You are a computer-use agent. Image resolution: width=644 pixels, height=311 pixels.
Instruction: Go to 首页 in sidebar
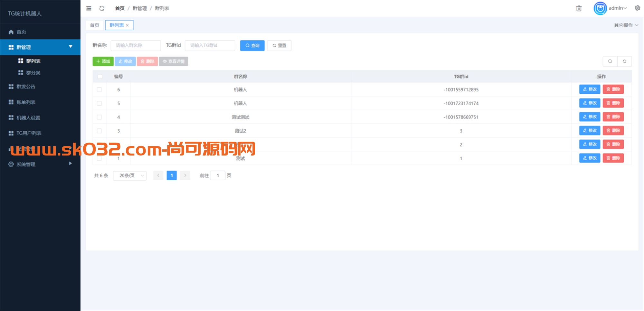[x=40, y=32]
